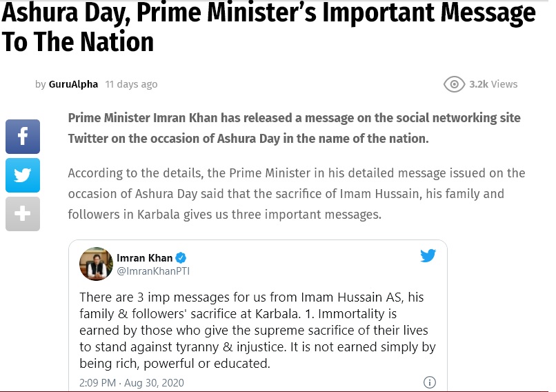Click the word 'by' before GuruAlpha
Screen dimensions: 556x392
pyautogui.click(x=41, y=84)
